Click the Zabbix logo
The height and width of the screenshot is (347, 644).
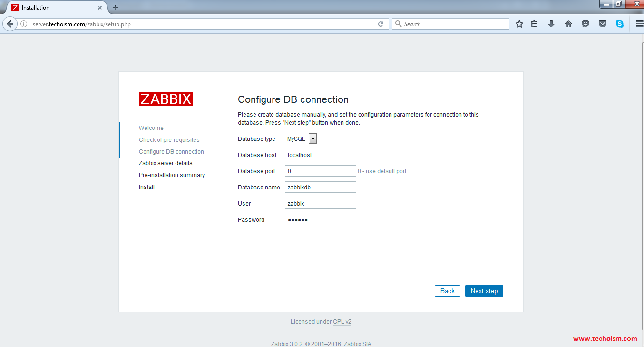tap(166, 99)
